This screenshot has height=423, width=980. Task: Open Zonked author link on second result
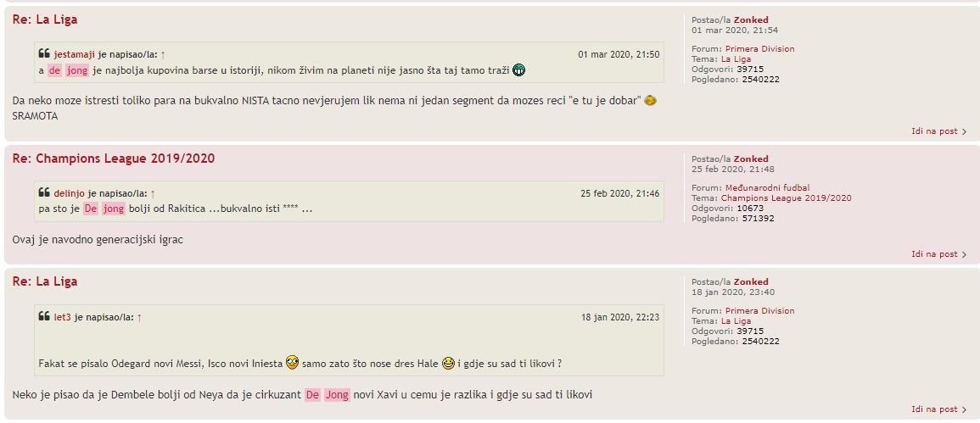click(751, 159)
